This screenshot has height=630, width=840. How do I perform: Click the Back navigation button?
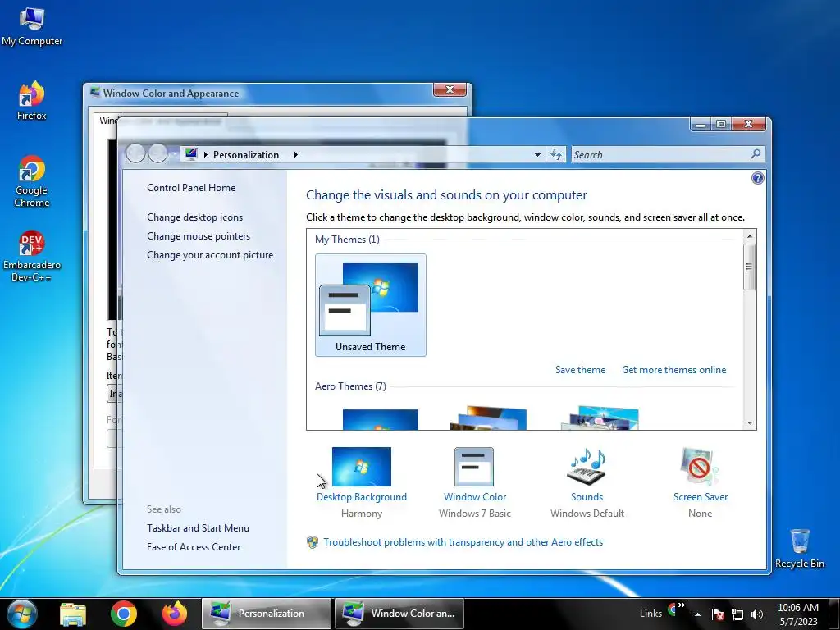tap(135, 153)
